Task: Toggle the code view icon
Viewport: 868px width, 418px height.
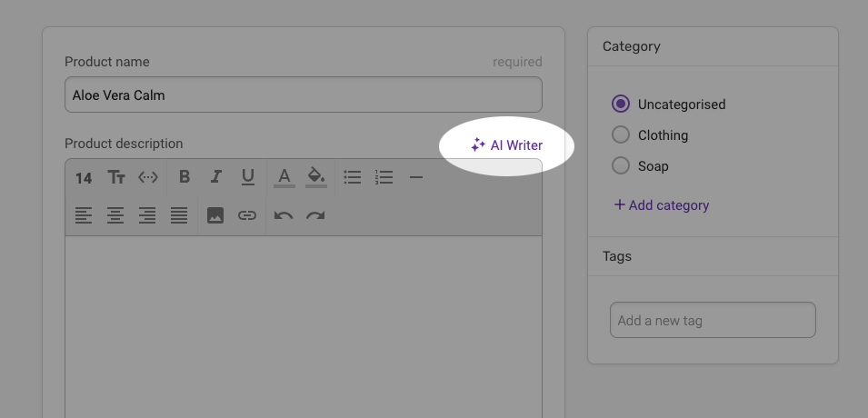Action: click(x=148, y=177)
